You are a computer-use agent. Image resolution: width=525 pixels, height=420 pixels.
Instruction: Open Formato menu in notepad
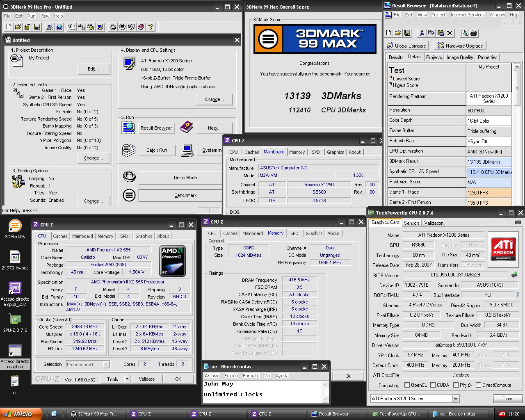251,376
